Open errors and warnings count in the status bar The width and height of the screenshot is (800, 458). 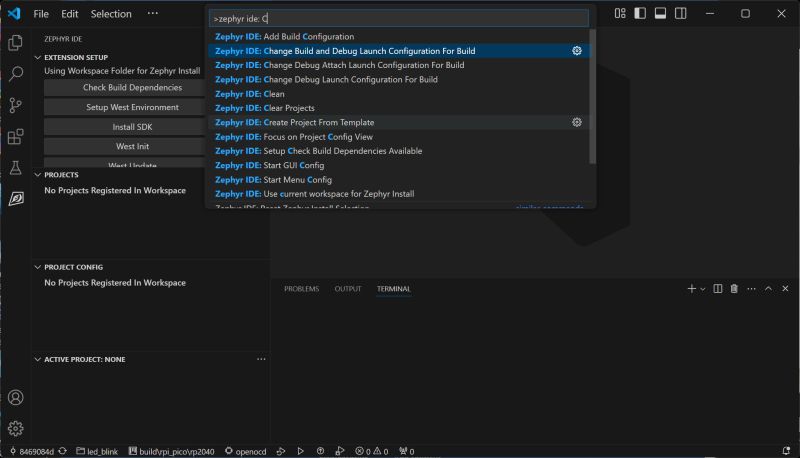(371, 451)
